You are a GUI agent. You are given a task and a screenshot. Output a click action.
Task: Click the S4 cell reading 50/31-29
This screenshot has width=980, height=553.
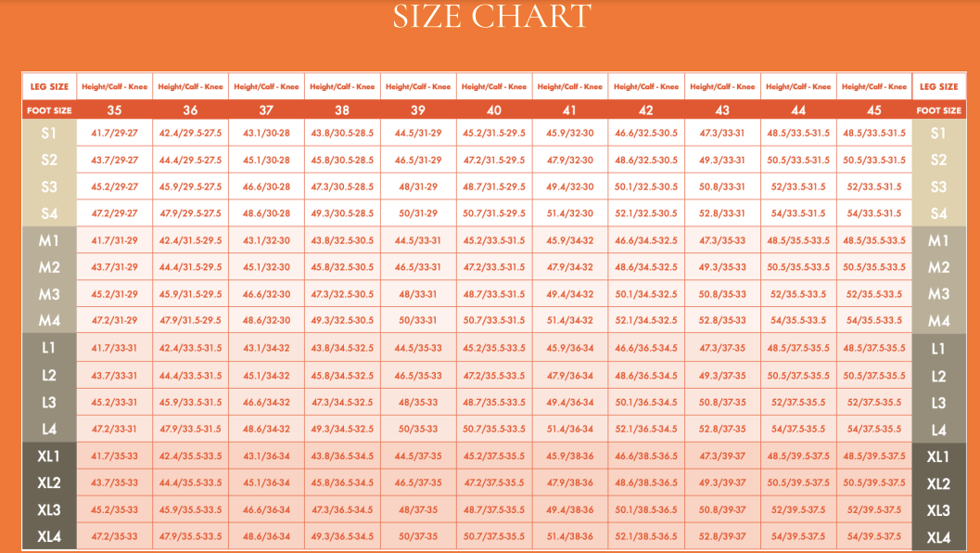coord(418,213)
